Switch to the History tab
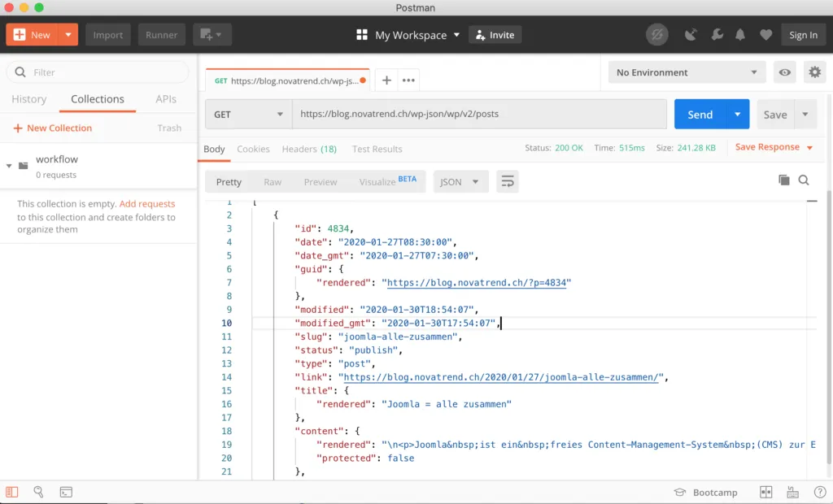The image size is (833, 504). [x=29, y=99]
